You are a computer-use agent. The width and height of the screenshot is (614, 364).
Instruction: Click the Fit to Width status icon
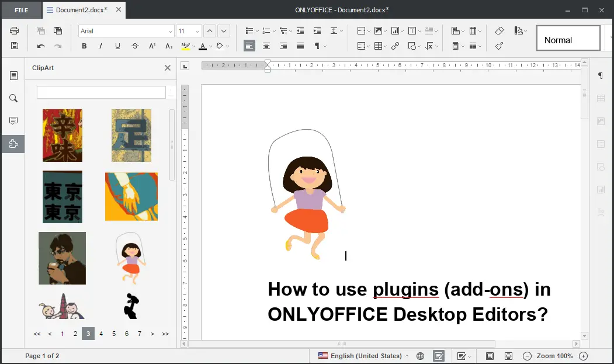[508, 356]
